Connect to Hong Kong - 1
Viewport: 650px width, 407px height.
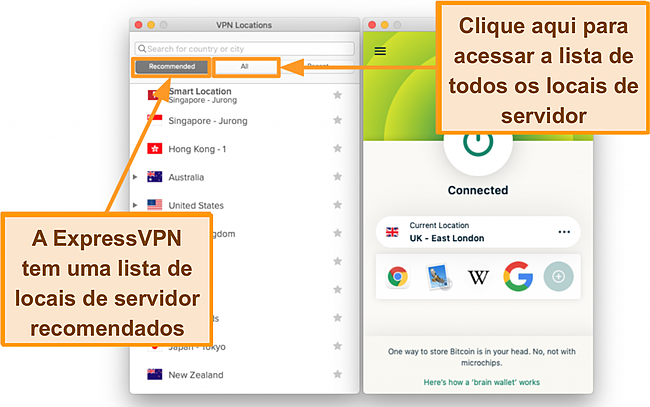[x=245, y=149]
